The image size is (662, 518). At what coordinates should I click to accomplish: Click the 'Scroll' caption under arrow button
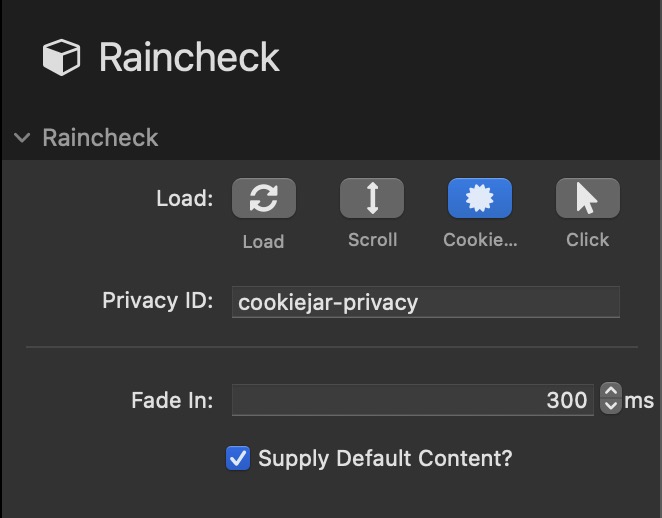tap(372, 240)
